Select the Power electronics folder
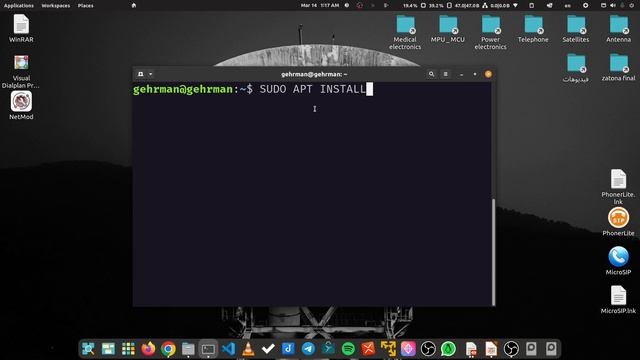This screenshot has width=640, height=360. 491,33
